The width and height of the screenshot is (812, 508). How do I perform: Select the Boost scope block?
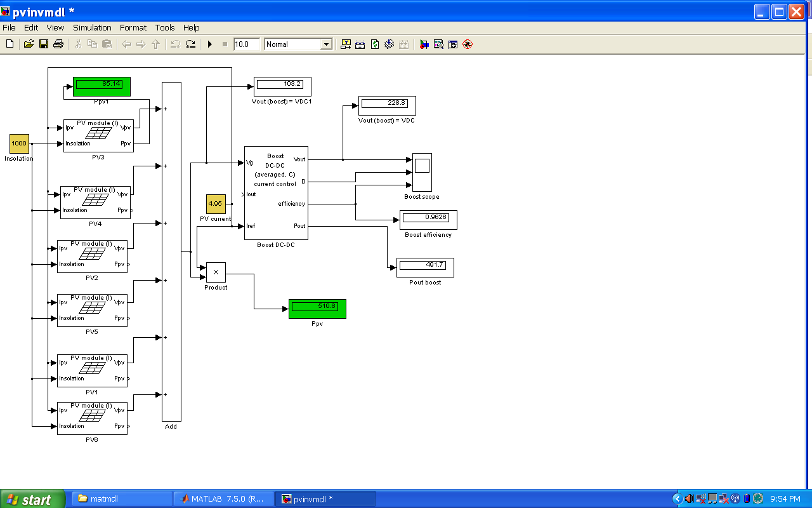[422, 172]
